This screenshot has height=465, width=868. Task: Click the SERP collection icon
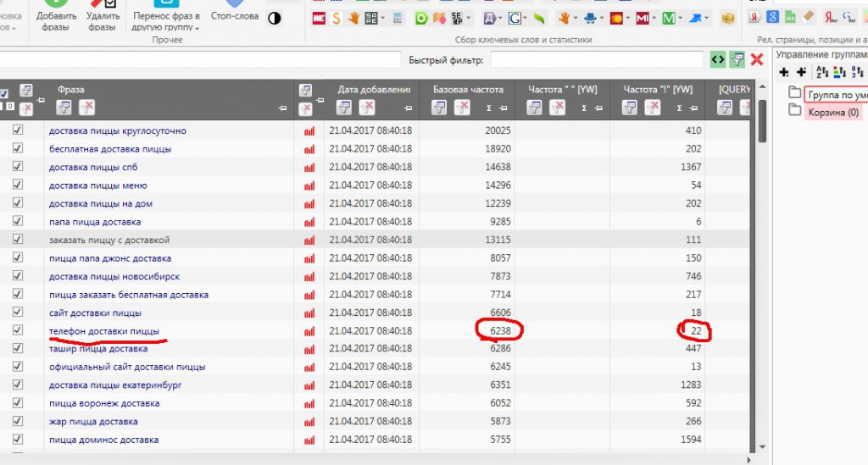pos(457,19)
